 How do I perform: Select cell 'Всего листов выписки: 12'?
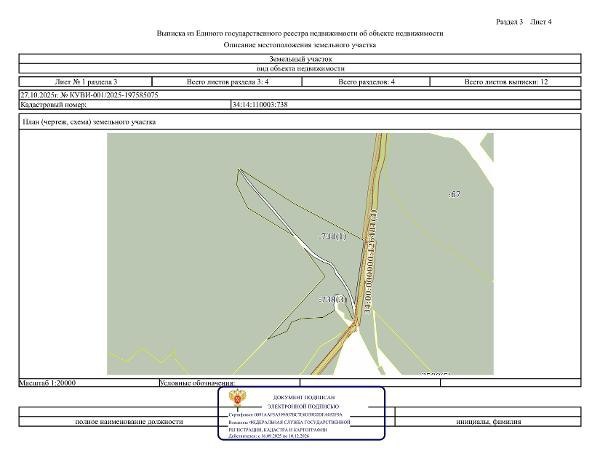506,81
